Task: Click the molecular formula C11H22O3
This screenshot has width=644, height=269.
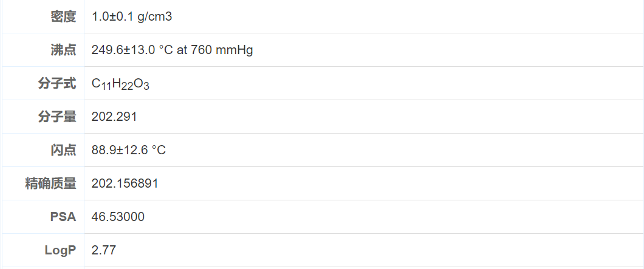Action: [x=120, y=84]
